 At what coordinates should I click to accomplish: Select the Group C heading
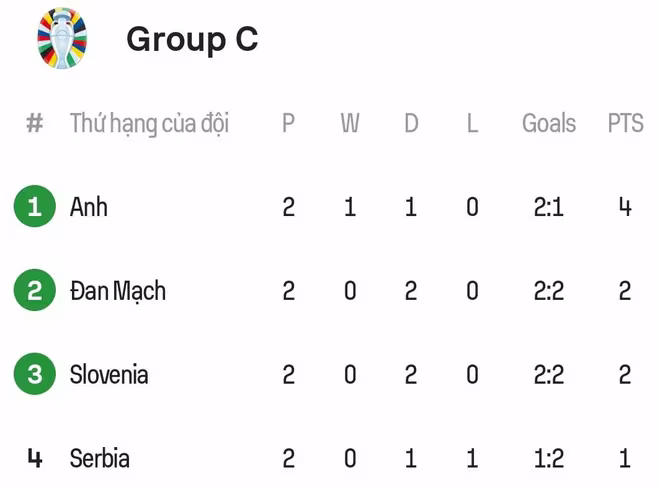tap(192, 39)
